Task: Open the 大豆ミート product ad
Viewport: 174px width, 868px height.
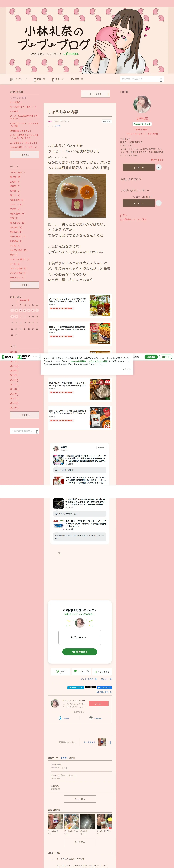Action: (x=80, y=334)
